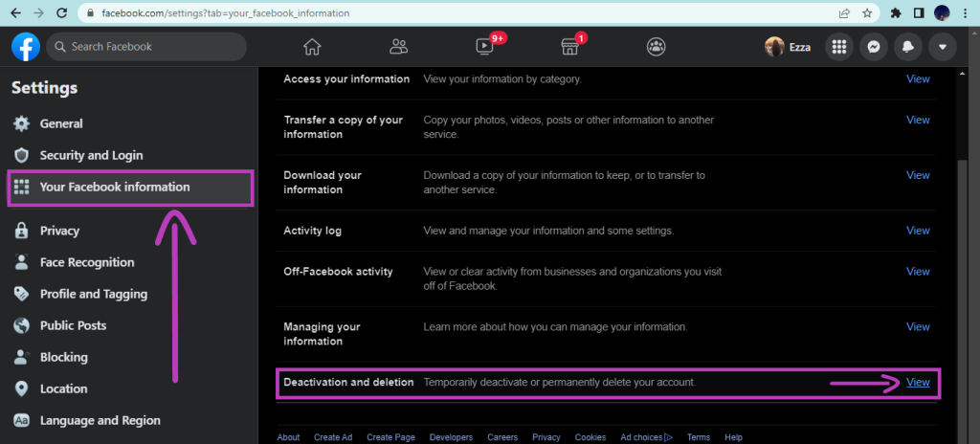Click the Create Page footer link

390,437
